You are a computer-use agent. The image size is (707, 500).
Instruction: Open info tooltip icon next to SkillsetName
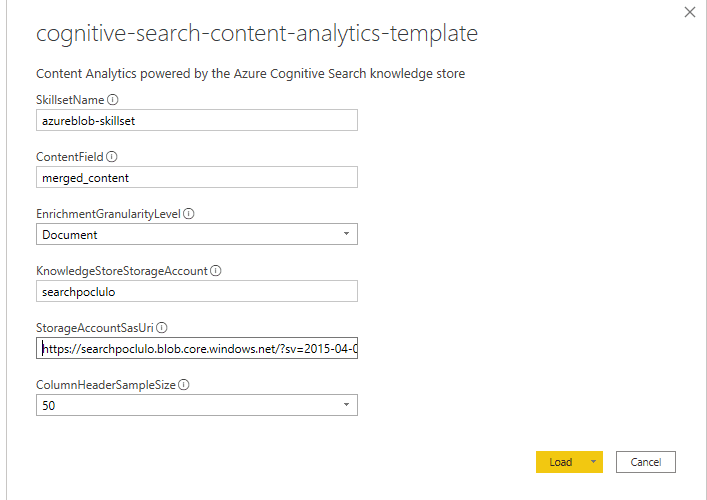pos(113,100)
